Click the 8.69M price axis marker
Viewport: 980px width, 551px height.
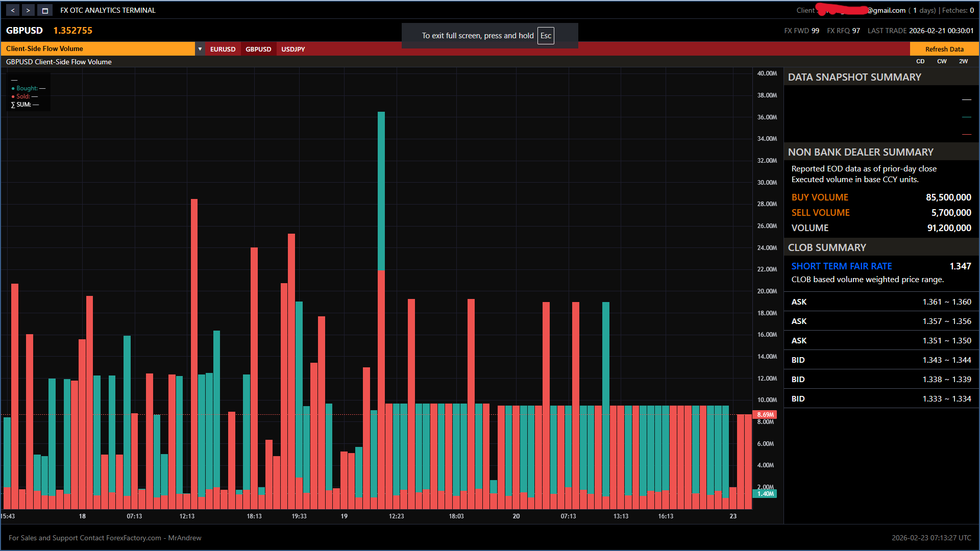pyautogui.click(x=765, y=415)
